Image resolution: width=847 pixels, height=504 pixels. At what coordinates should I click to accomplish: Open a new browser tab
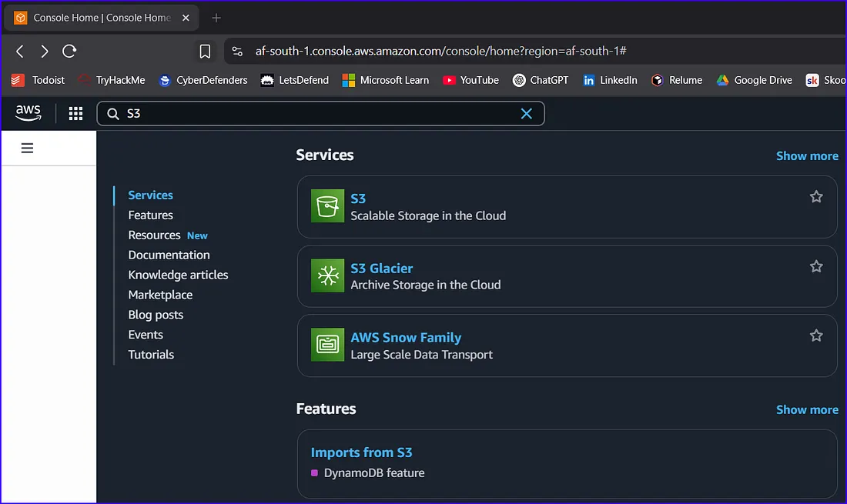pos(216,18)
